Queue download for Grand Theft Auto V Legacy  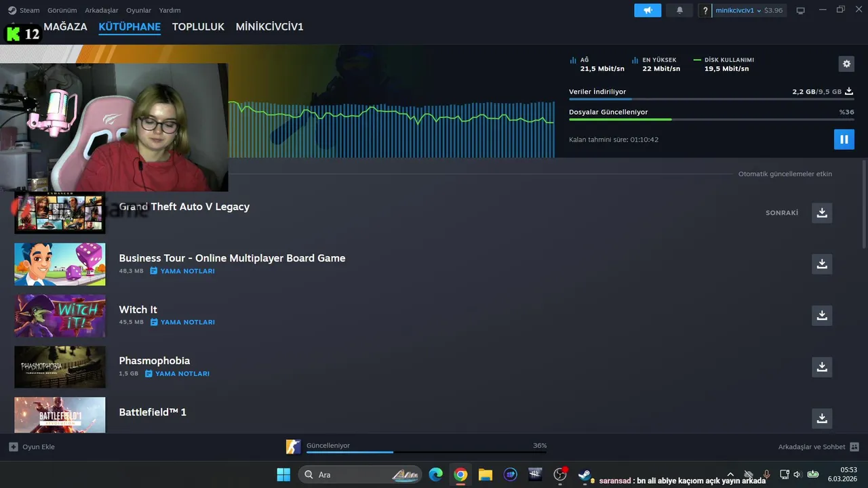click(x=822, y=213)
